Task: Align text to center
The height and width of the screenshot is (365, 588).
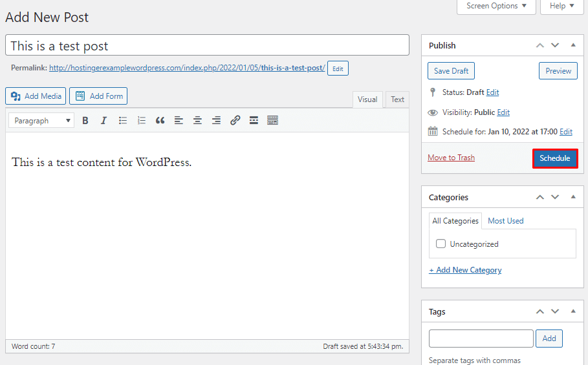Action: tap(197, 121)
